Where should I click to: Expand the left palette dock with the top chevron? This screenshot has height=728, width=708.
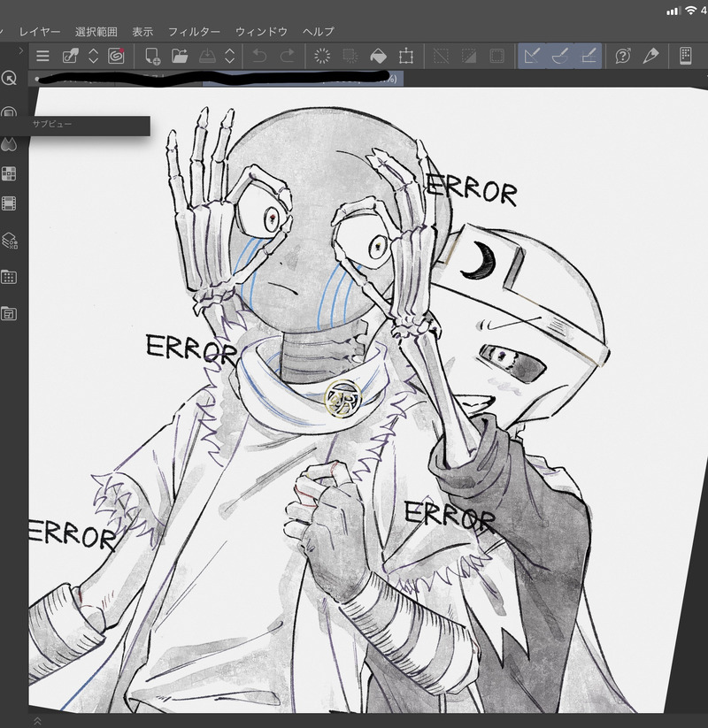coord(21,50)
